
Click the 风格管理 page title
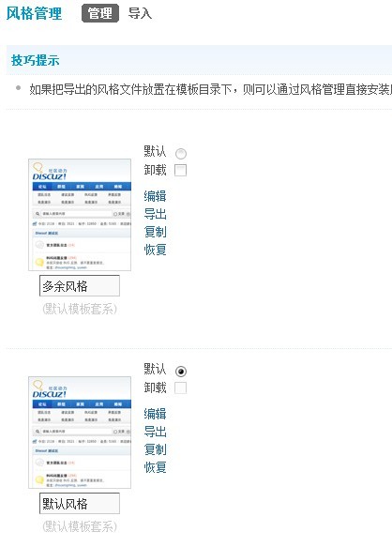pos(34,14)
